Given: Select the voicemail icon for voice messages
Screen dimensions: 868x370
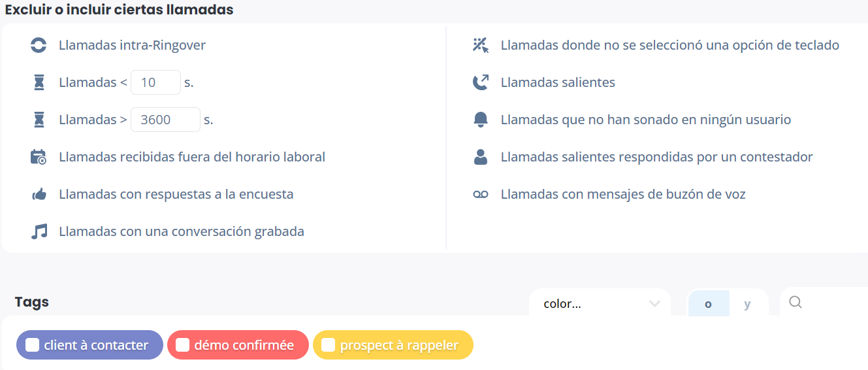Looking at the screenshot, I should coord(481,194).
